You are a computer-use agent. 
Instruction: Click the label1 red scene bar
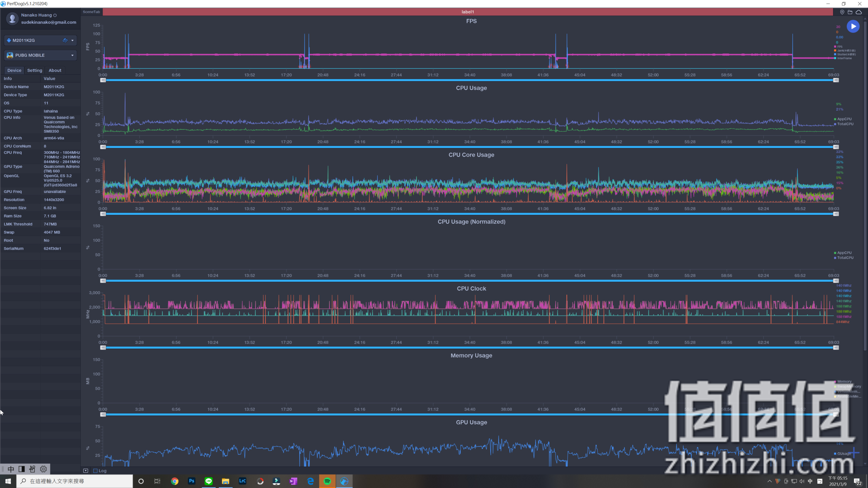(x=468, y=12)
